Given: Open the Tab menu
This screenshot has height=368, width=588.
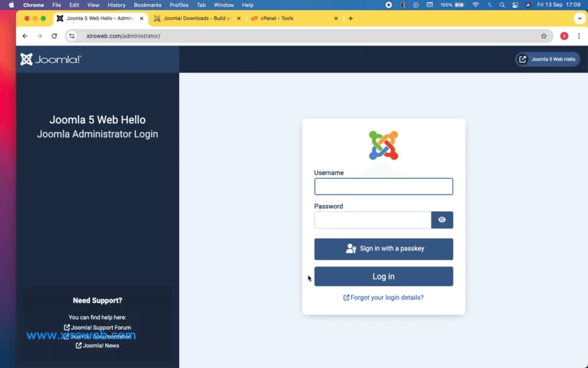Looking at the screenshot, I should 201,5.
